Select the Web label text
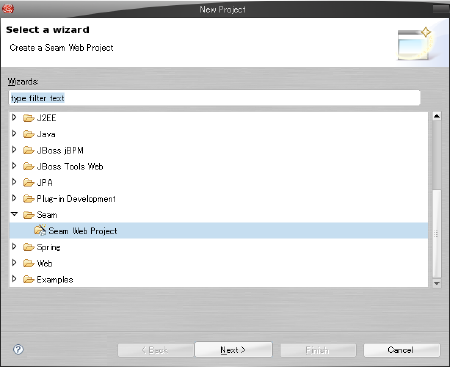Screen dimensions: 450x367 [44, 263]
